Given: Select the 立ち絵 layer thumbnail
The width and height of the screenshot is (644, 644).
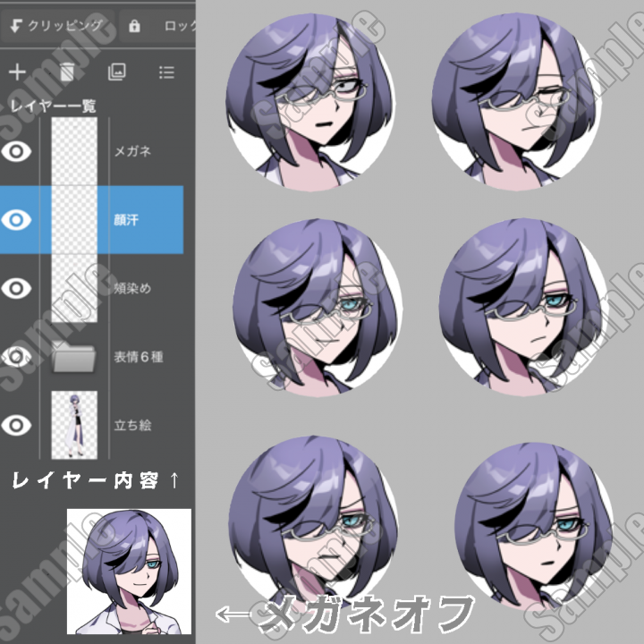Looking at the screenshot, I should tap(74, 425).
